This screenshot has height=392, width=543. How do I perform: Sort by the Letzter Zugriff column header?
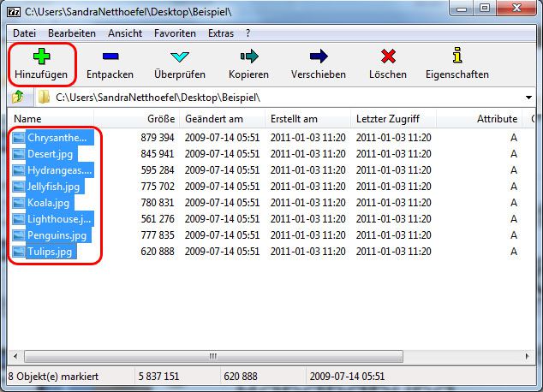pyautogui.click(x=393, y=119)
